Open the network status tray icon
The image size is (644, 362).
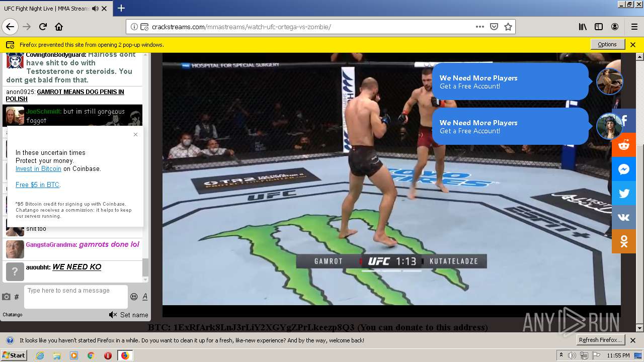click(x=584, y=355)
